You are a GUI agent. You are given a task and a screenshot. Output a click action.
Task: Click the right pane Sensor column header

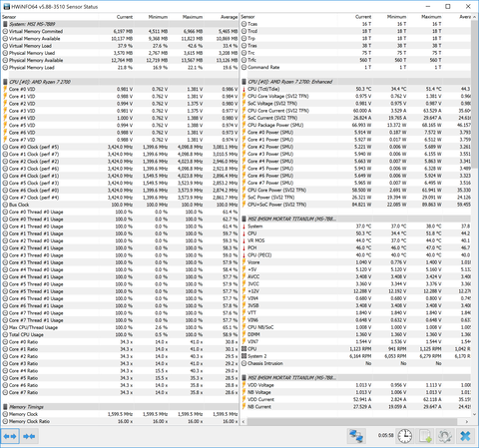pyautogui.click(x=247, y=17)
